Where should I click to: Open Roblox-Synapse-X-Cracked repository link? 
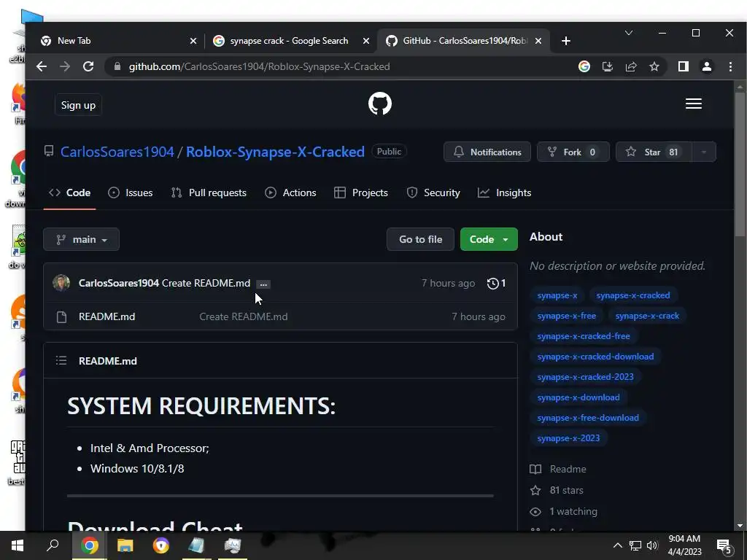click(x=275, y=152)
